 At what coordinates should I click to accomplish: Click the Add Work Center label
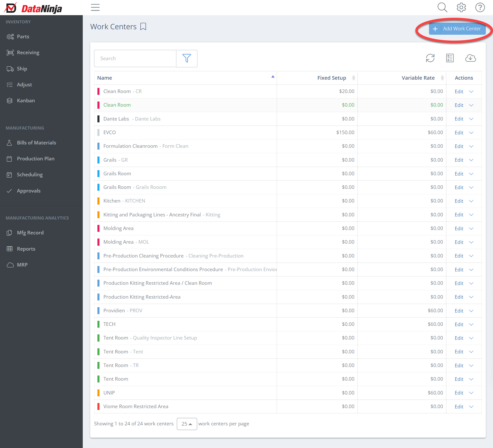[x=462, y=29]
